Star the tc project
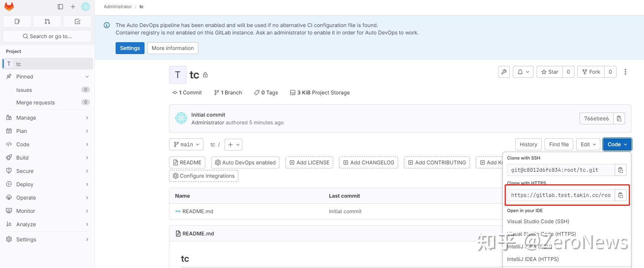Image resolution: width=644 pixels, height=268 pixels. click(x=550, y=72)
